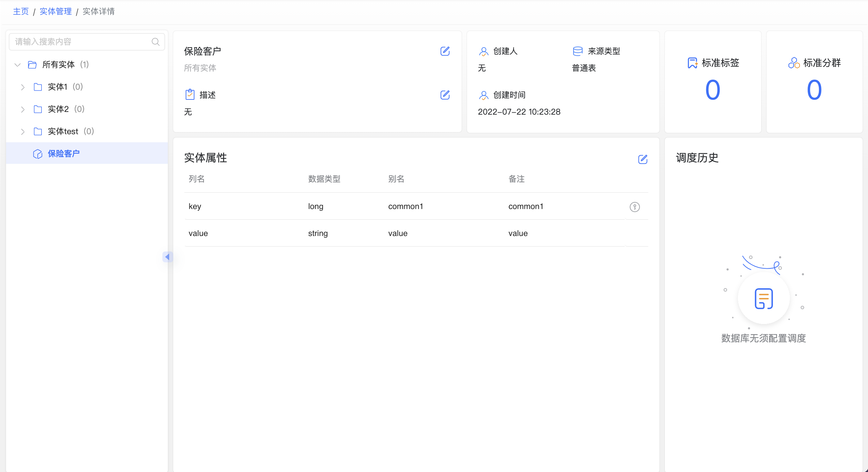This screenshot has height=472, width=868.
Task: Click the 普通表 source type value
Action: click(584, 68)
